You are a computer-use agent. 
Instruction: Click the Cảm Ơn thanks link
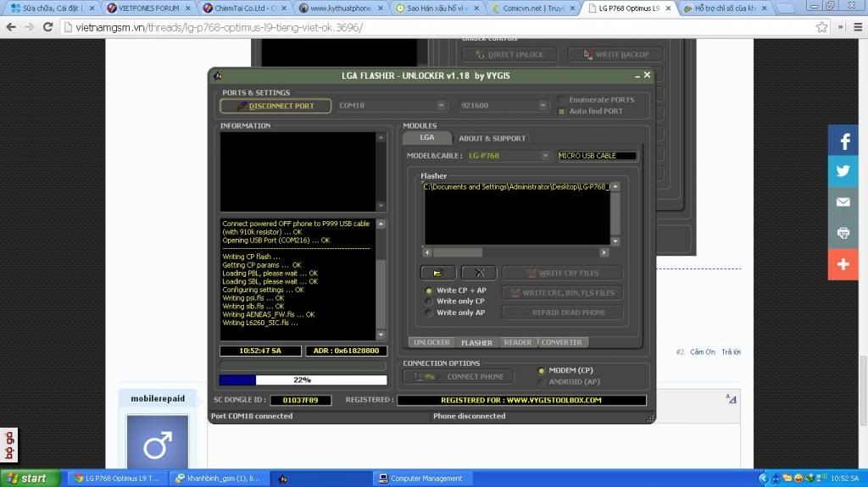pos(703,352)
